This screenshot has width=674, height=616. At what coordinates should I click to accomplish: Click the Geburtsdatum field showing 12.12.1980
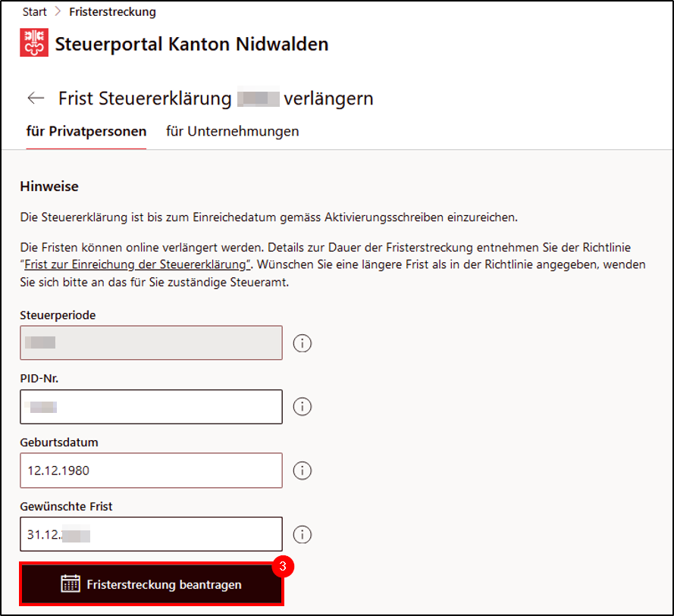click(152, 471)
